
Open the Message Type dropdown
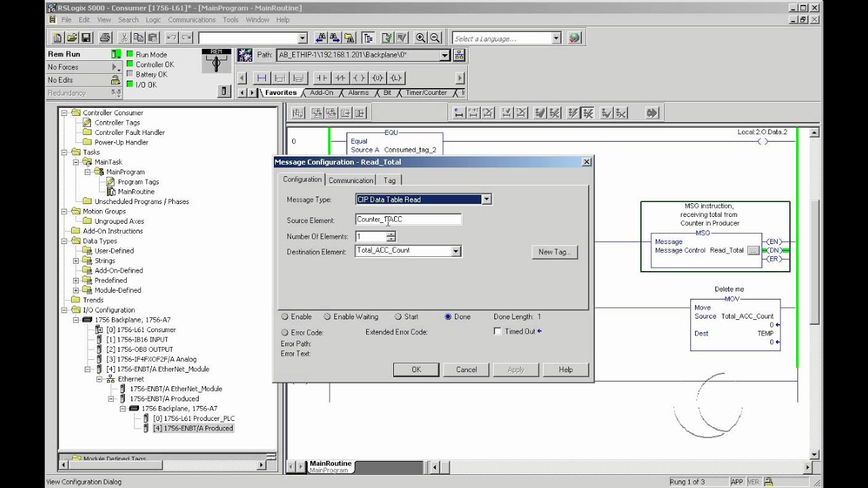coord(486,199)
